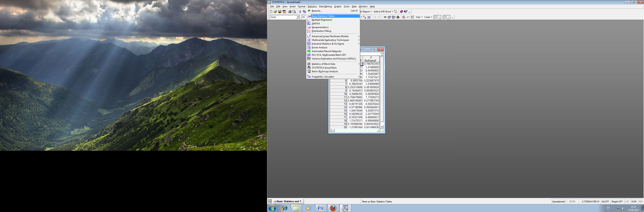Expand Advanced Linear/Nonlinear Models submenu
644x212 pixels.
(x=333, y=36)
